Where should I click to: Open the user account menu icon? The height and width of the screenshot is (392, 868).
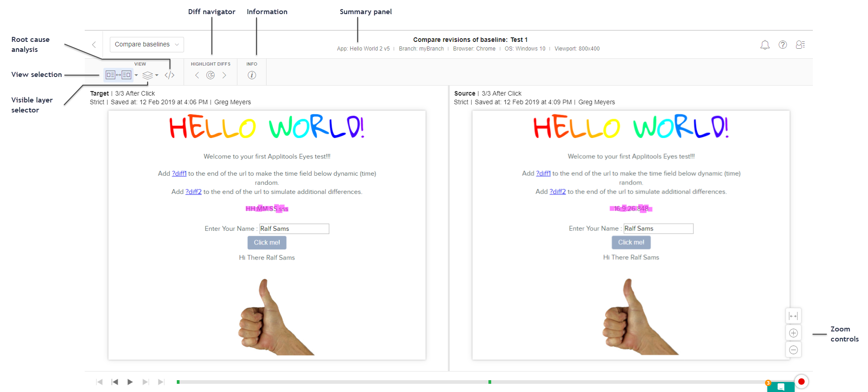coord(800,45)
